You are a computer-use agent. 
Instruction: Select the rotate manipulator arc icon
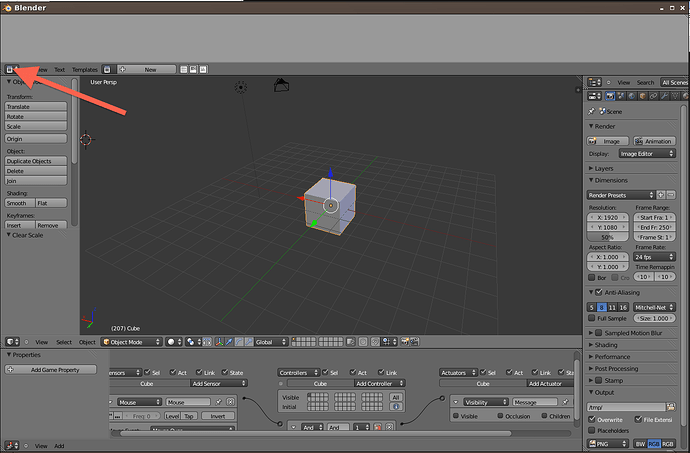[239, 342]
